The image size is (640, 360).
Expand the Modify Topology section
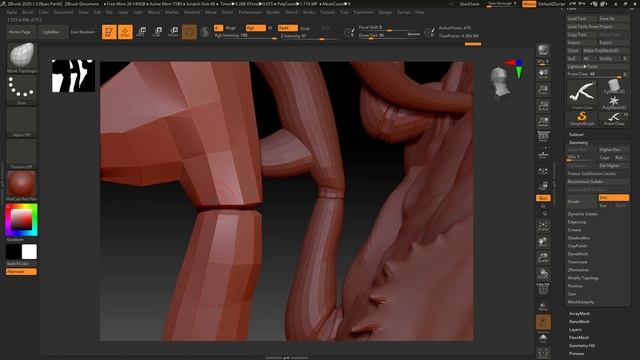click(583, 278)
